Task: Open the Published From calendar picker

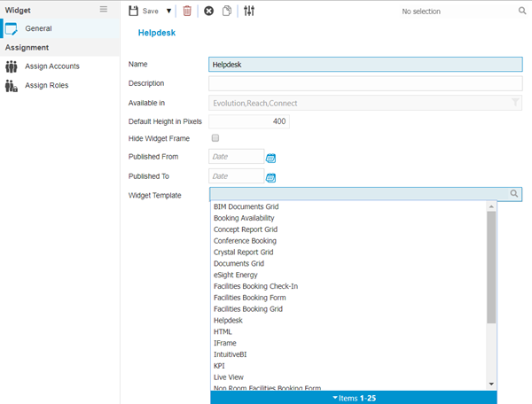Action: [x=271, y=158]
